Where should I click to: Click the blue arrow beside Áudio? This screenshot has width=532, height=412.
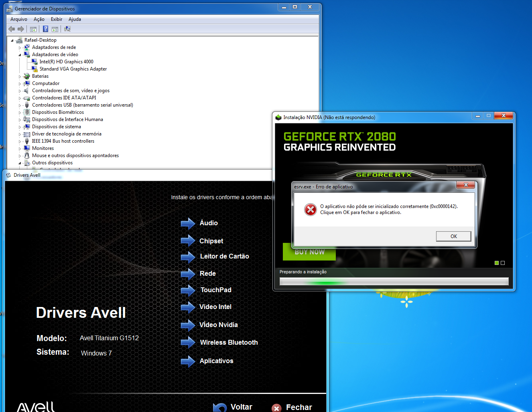click(x=188, y=223)
